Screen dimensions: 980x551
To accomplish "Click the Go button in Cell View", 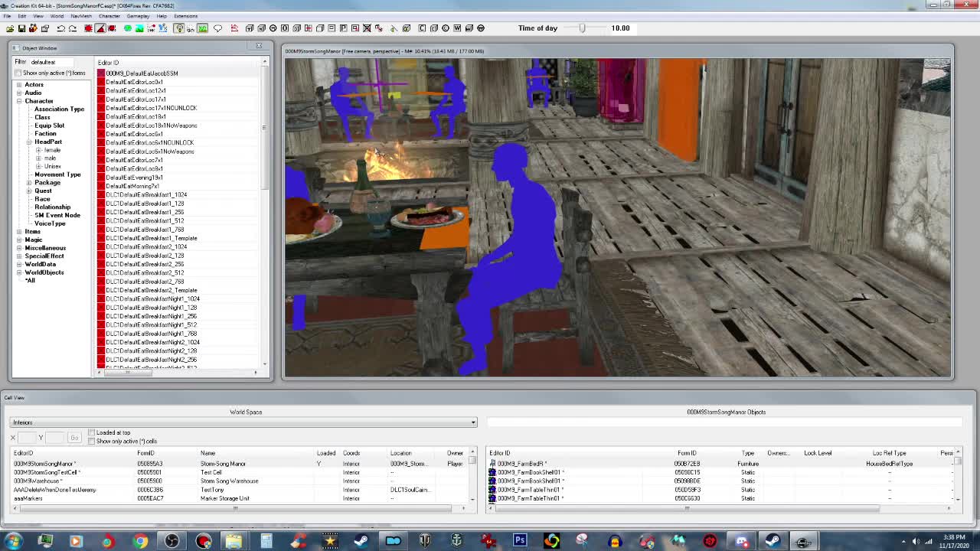I will 74,438.
